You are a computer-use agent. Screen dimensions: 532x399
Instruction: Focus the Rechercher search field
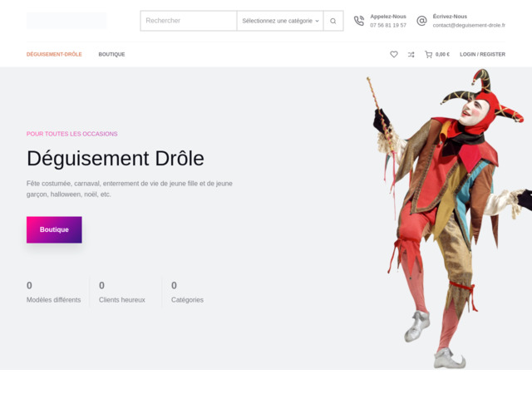coord(189,21)
